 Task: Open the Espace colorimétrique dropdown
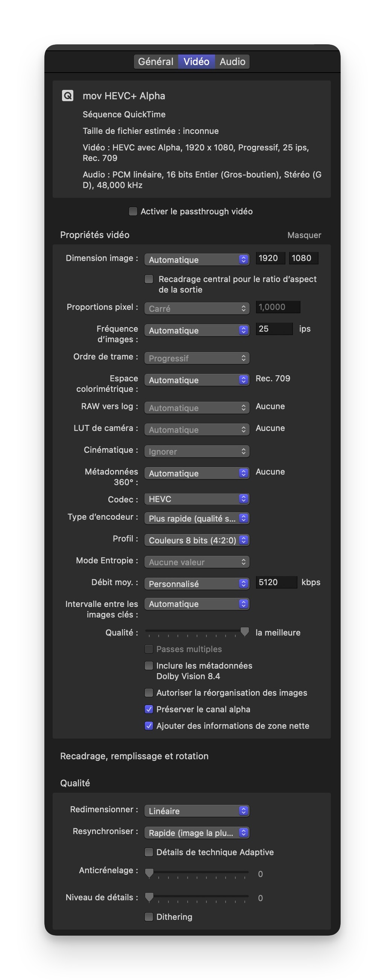click(x=197, y=380)
